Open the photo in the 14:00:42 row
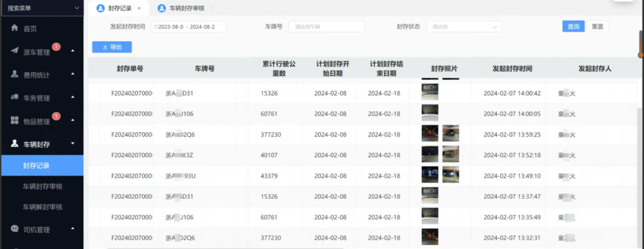Screen dimensions: 644x249 pos(430,92)
